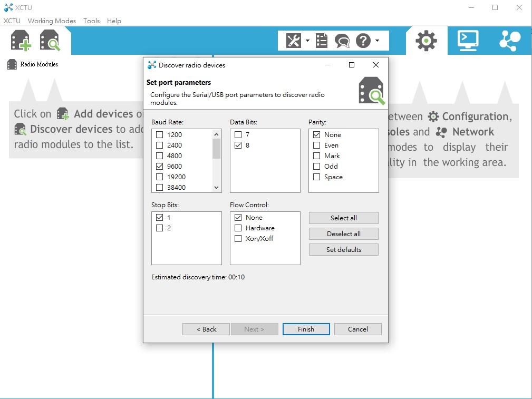Enable Even parity checkbox
The image size is (532, 399).
click(316, 145)
